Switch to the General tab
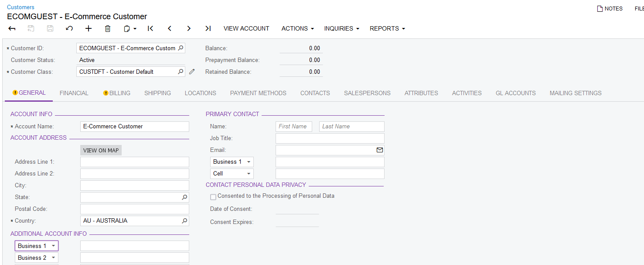 tap(29, 93)
